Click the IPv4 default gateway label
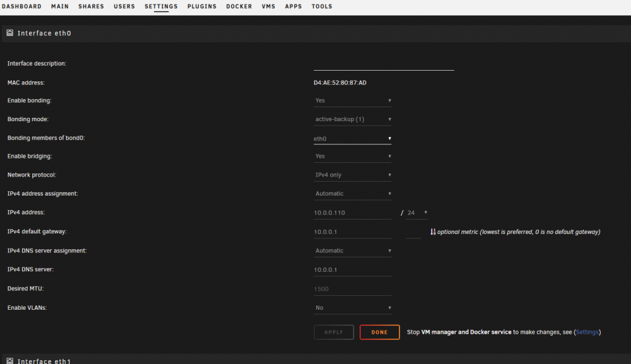The image size is (631, 364). click(x=37, y=232)
